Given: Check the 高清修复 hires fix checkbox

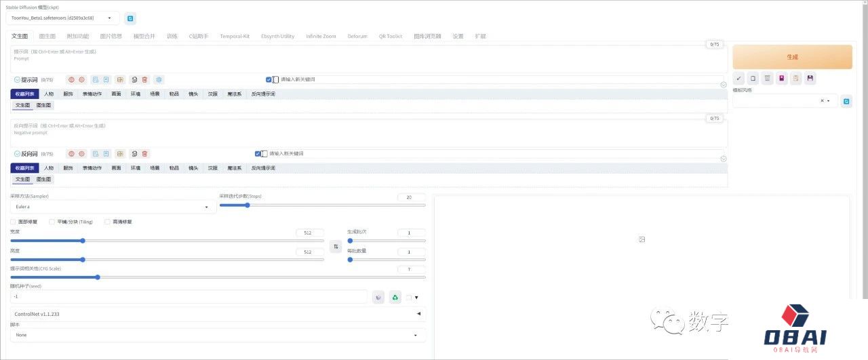Looking at the screenshot, I should click(107, 222).
